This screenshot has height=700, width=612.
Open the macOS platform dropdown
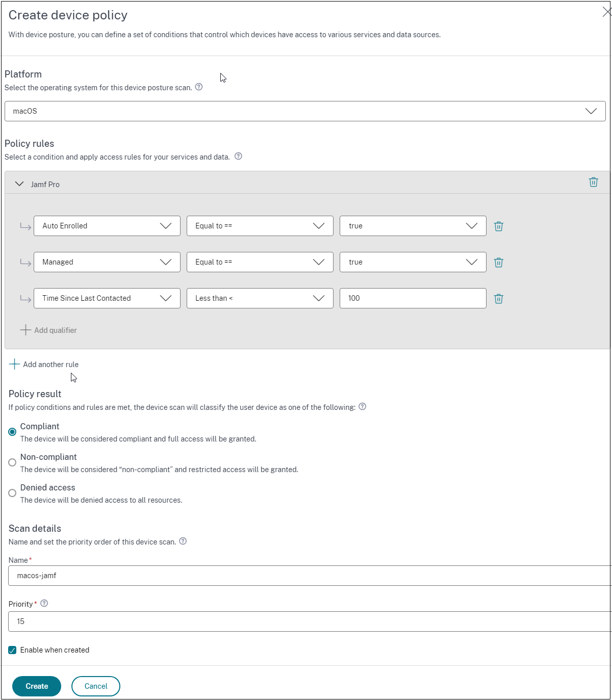pos(305,111)
